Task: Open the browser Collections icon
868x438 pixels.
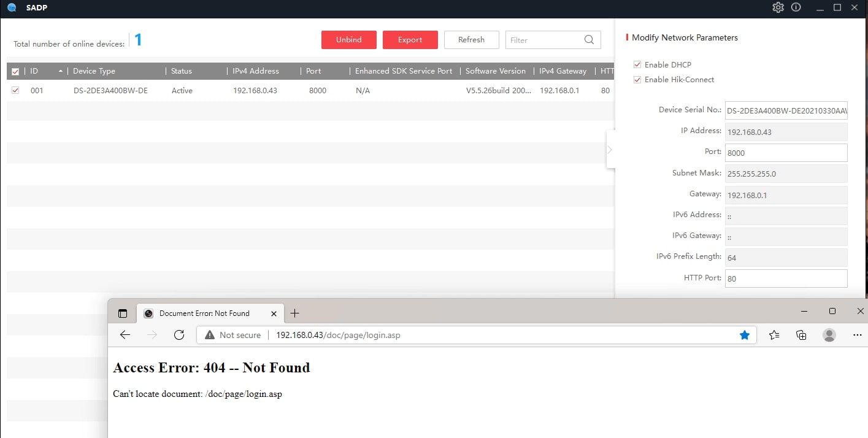Action: tap(801, 335)
